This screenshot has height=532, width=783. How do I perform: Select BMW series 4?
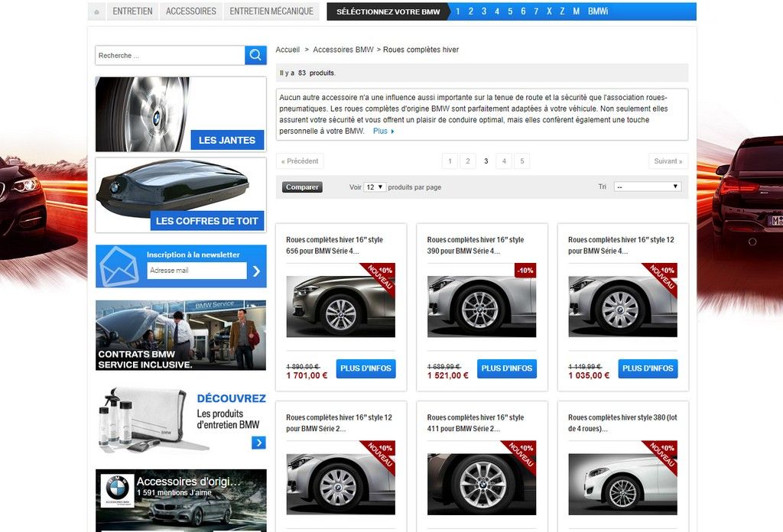tap(497, 11)
